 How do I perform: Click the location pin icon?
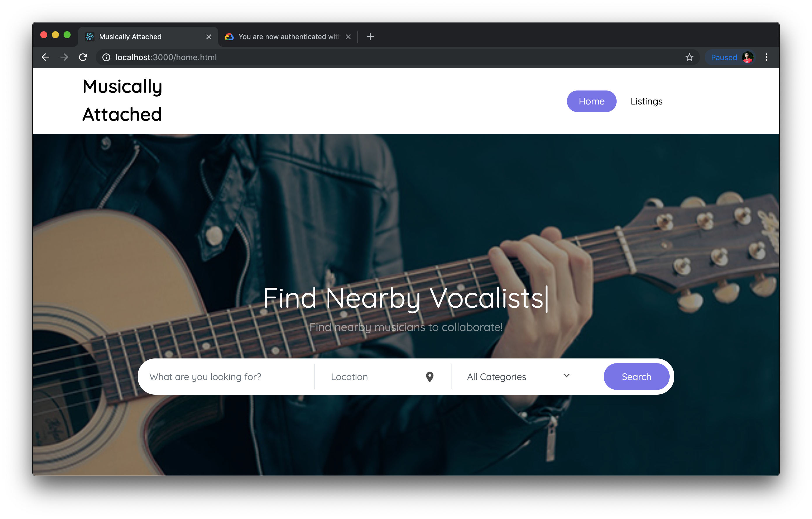pos(430,377)
